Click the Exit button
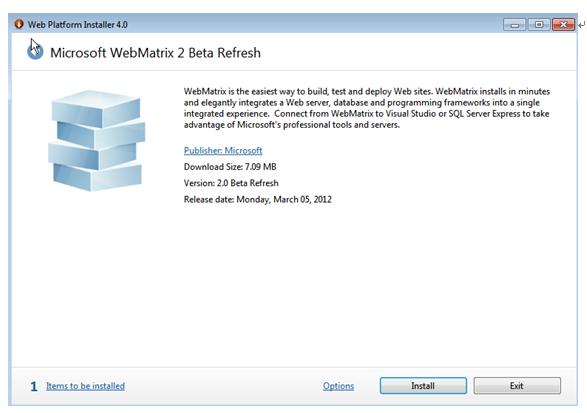Image resolution: width=587 pixels, height=413 pixels. coord(517,386)
